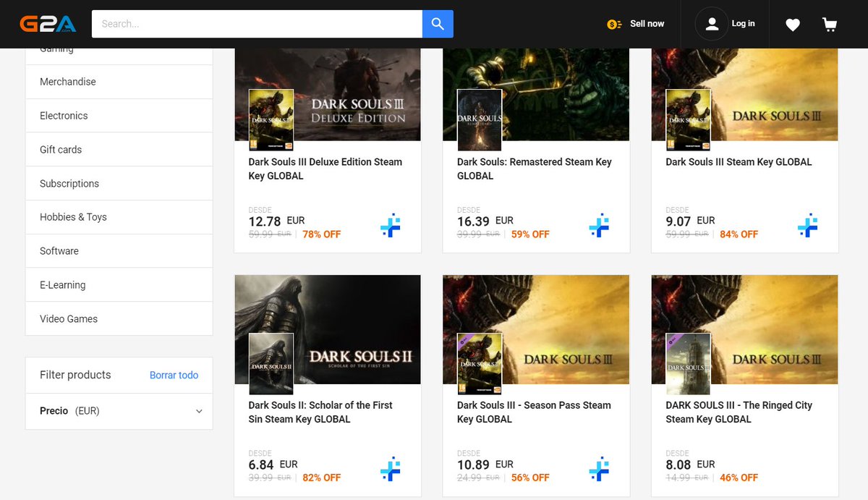This screenshot has height=500, width=868.
Task: Click Dark Souls III Season Pass cover thumbnail
Action: 480,363
